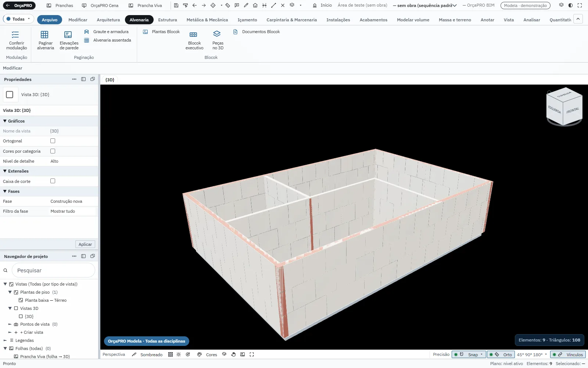Image resolution: width=588 pixels, height=368 pixels.
Task: Click the view cube navigator
Action: (x=564, y=107)
